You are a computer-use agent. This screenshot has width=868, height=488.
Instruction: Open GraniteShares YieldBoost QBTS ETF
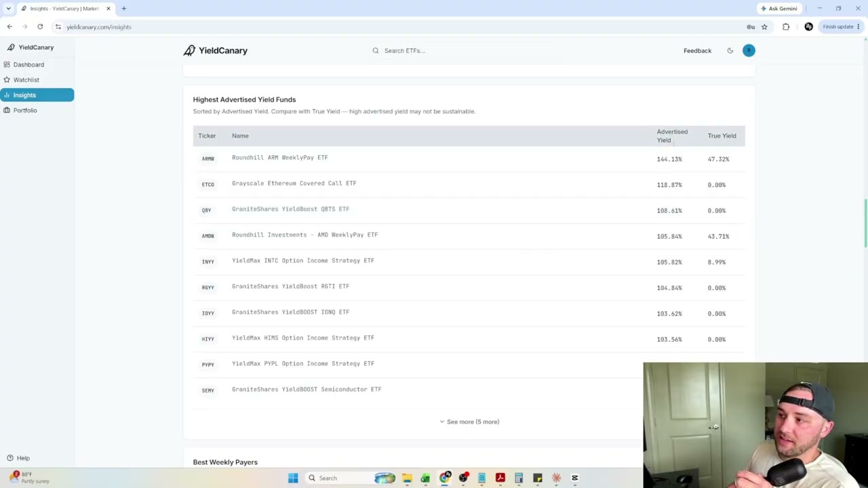point(290,209)
